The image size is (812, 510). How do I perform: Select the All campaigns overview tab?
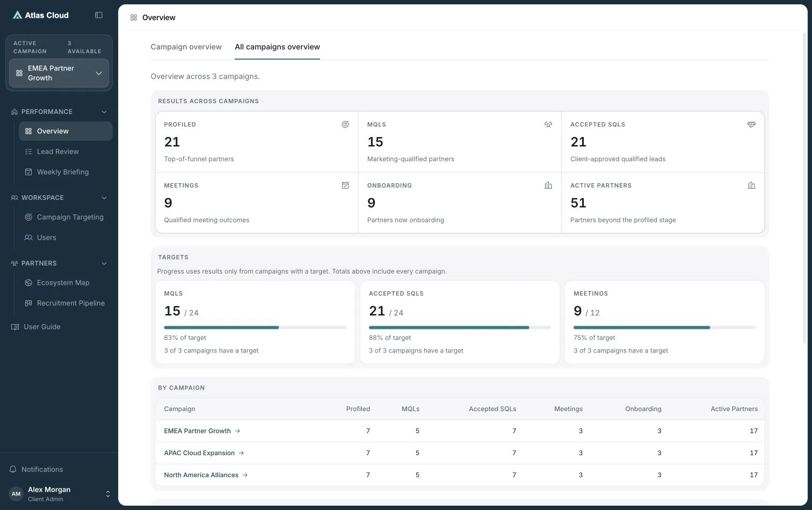point(277,47)
